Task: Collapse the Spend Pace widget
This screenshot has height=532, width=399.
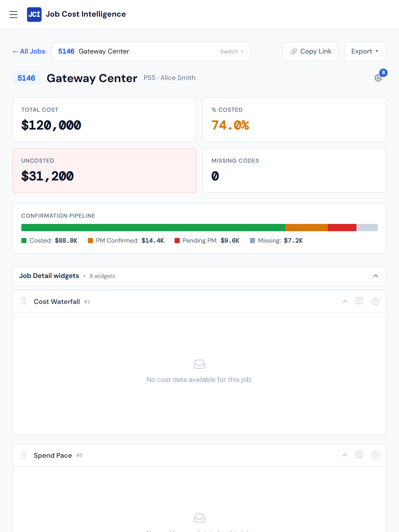Action: click(345, 455)
